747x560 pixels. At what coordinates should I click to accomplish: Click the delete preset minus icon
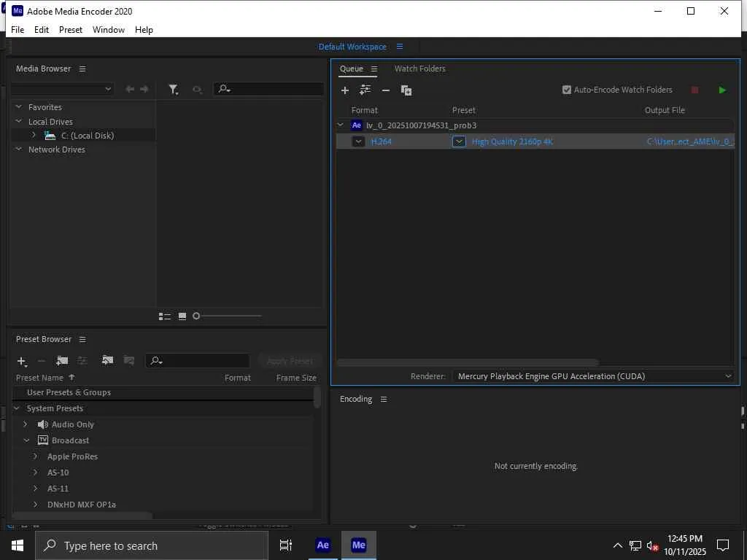[x=42, y=361]
